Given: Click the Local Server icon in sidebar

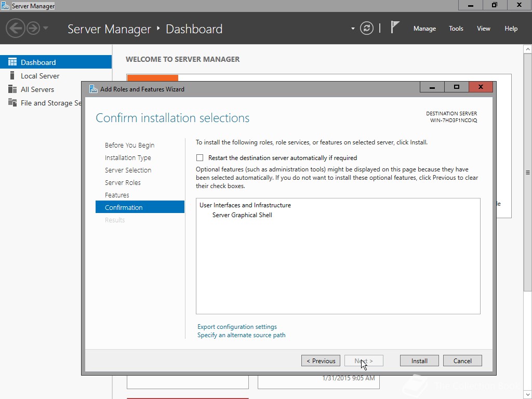Looking at the screenshot, I should tap(12, 75).
